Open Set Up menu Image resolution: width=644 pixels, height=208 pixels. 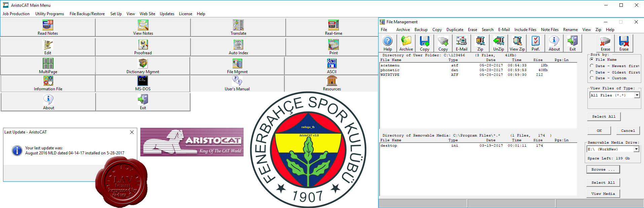116,14
